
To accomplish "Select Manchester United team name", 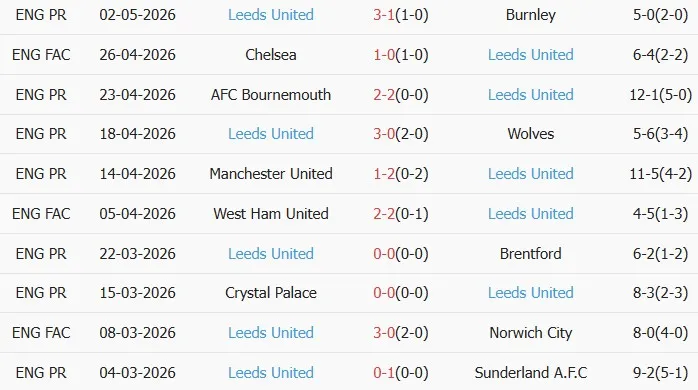I will click(271, 174).
